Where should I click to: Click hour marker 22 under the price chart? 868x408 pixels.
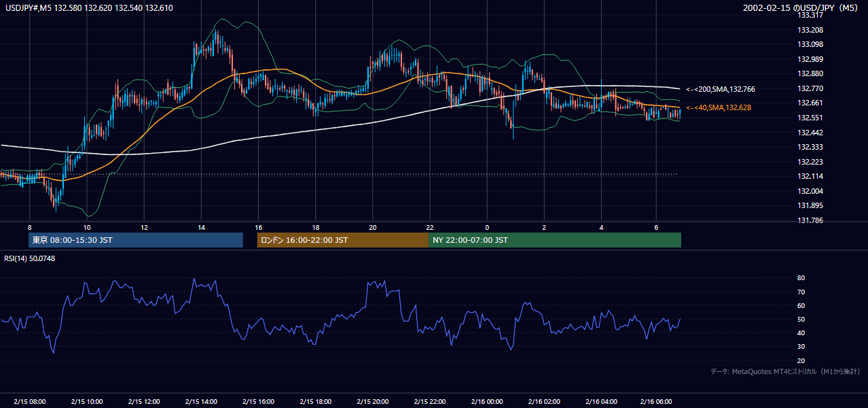click(x=429, y=227)
